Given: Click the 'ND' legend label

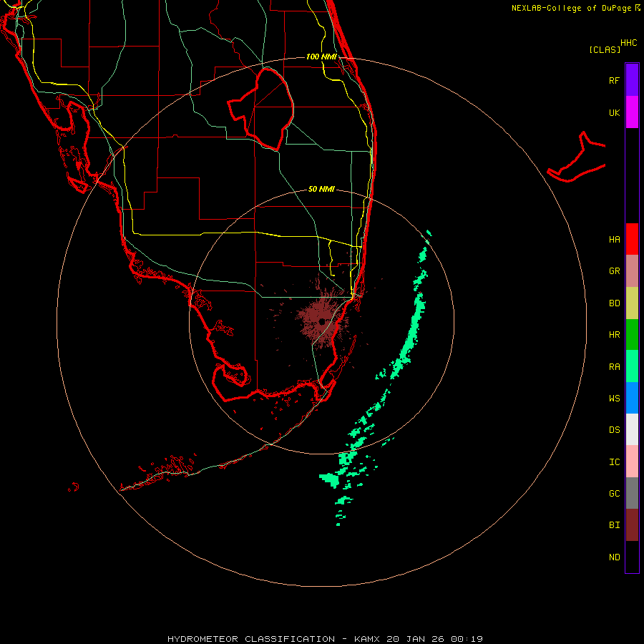Looking at the screenshot, I should pos(614,557).
